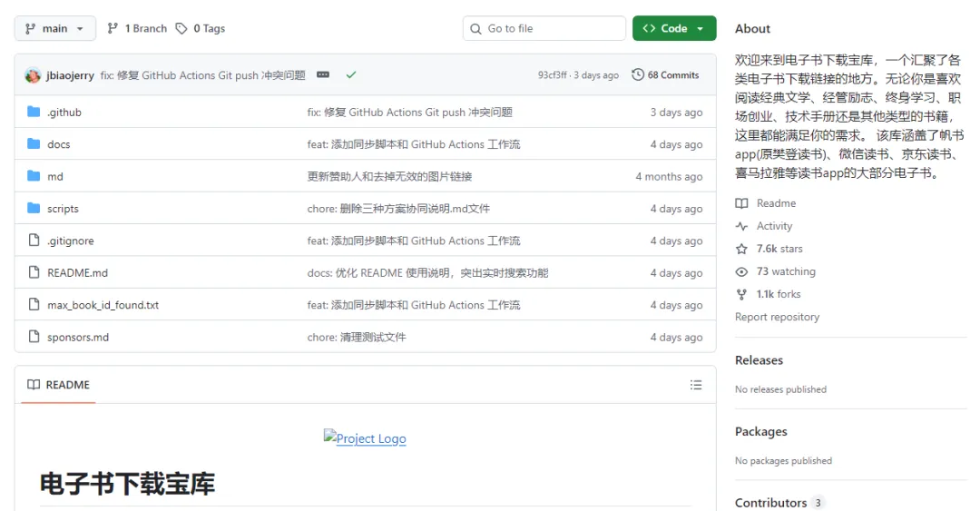Open the Contributors 3 heading link

coord(779,503)
